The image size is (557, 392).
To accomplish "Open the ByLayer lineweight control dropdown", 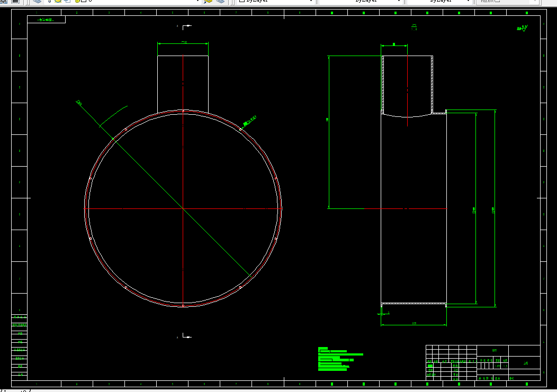I will click(439, 2).
